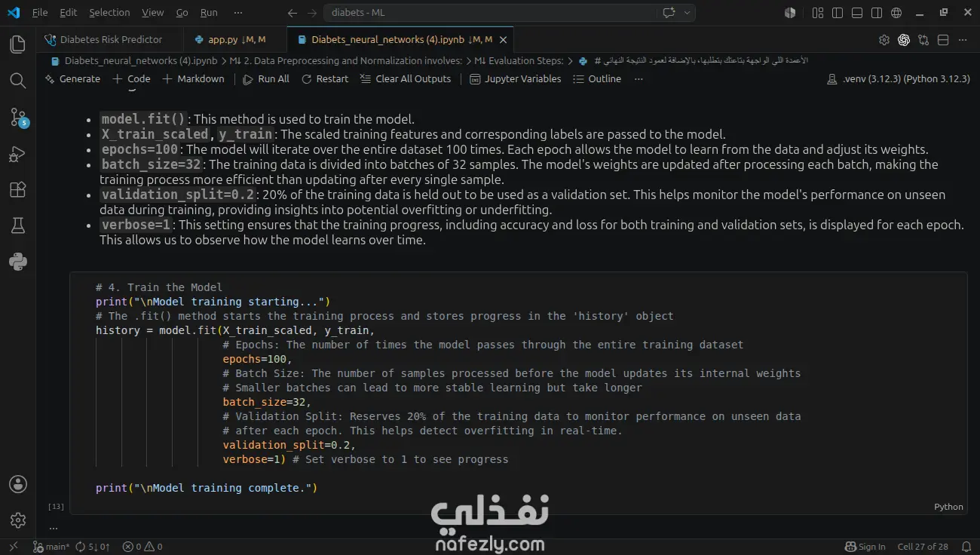Open the notebook Outline

597,78
